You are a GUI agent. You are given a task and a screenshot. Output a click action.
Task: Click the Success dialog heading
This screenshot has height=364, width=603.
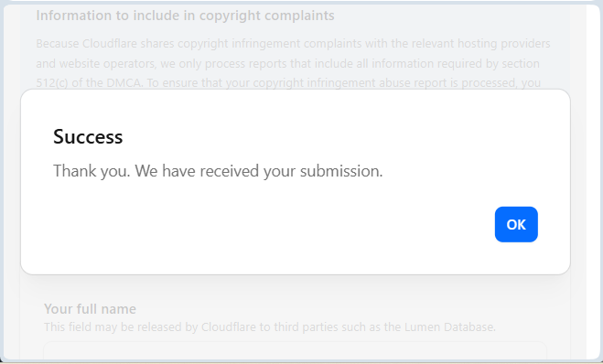[88, 136]
